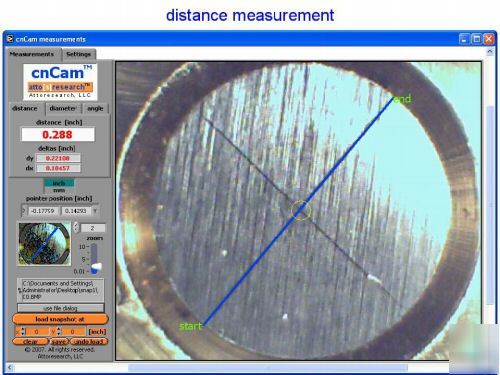Click the up arrow on vertical scrollbar
This screenshot has width=500, height=375.
pyautogui.click(x=490, y=52)
